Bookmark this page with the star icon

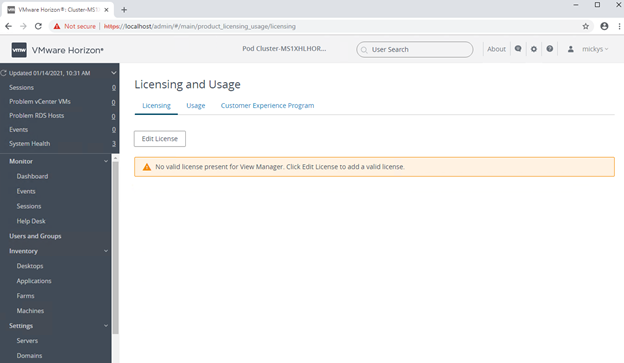point(585,26)
